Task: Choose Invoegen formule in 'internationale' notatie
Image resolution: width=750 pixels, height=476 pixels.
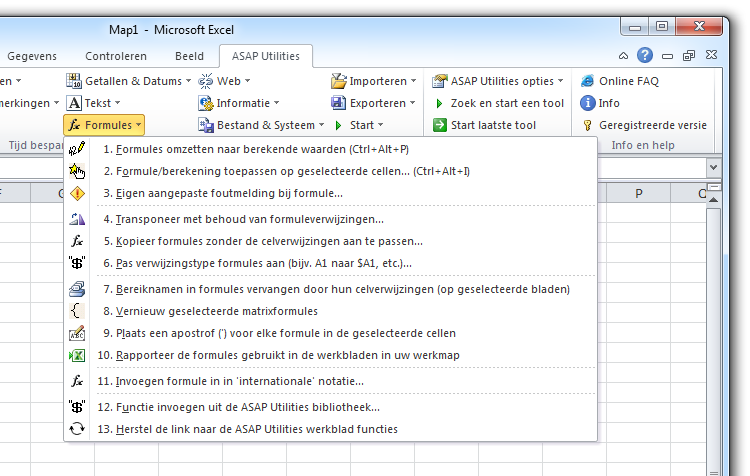Action: (331, 381)
